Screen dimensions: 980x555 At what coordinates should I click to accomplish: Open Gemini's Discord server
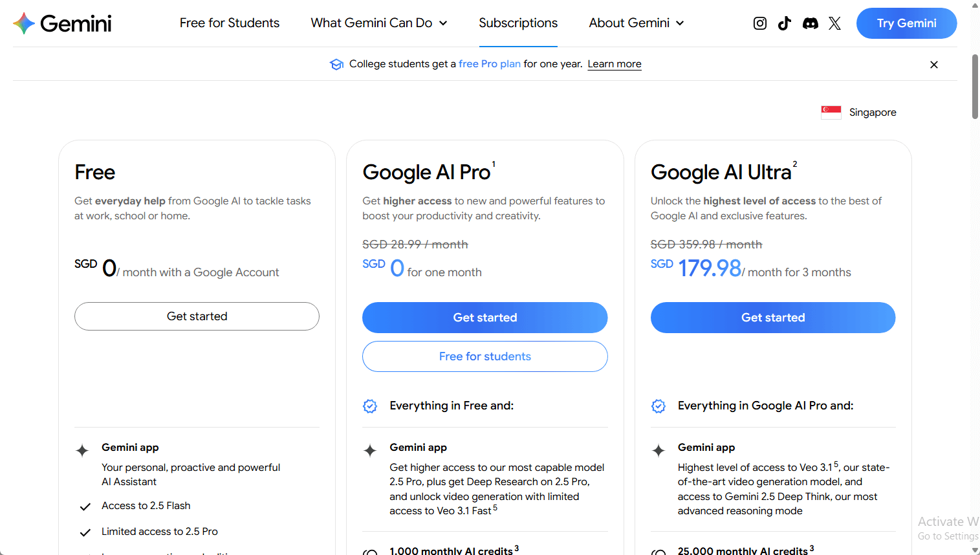coord(810,23)
